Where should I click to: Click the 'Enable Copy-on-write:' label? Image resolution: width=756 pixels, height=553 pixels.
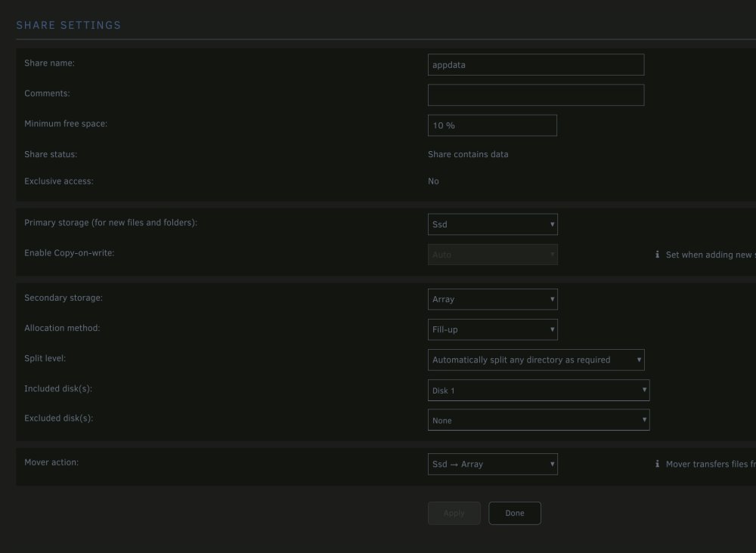pos(69,253)
